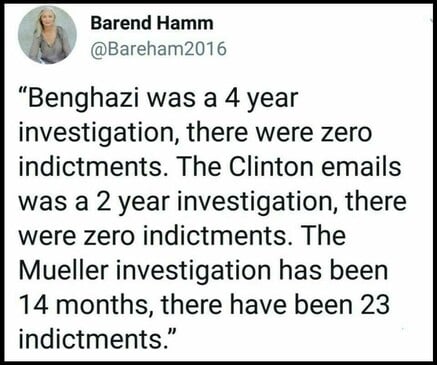Click 'investigation,' at start of second line
This screenshot has width=437, height=365.
[99, 134]
